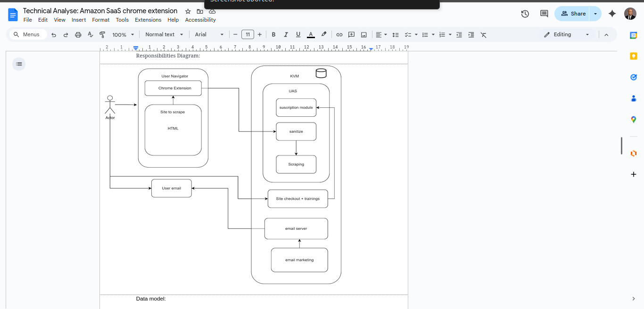Open the Arial font dropdown
The image size is (644, 309).
click(209, 35)
